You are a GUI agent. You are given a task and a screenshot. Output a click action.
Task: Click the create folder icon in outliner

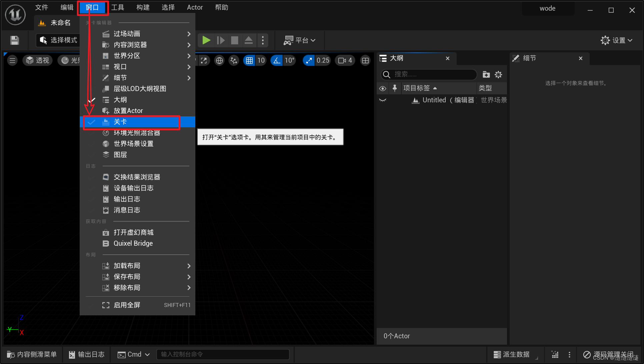(486, 74)
